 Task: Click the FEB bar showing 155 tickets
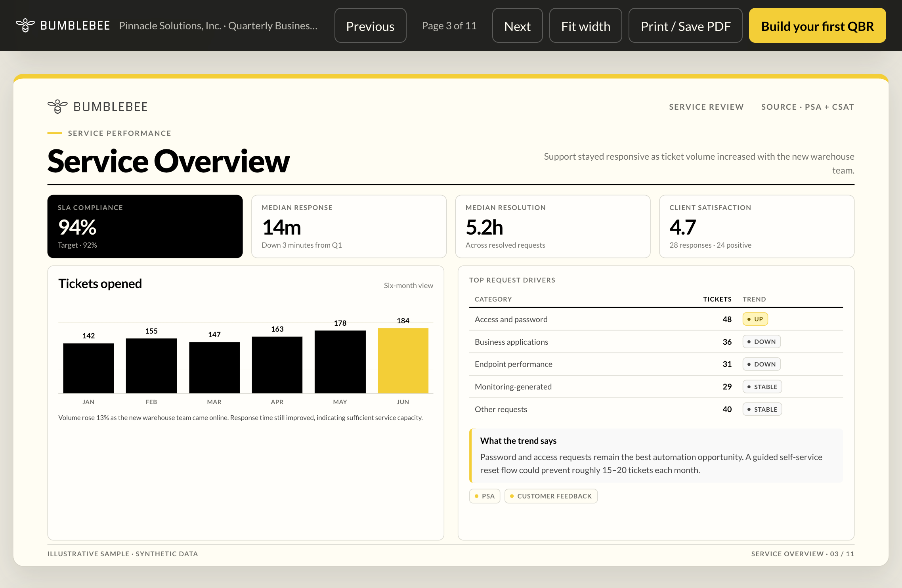point(151,366)
